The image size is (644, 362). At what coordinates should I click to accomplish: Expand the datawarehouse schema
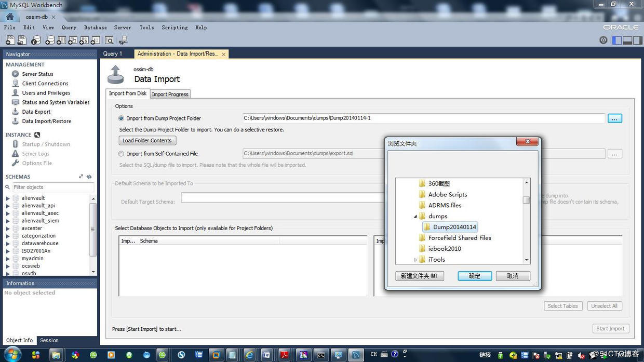tap(8, 243)
